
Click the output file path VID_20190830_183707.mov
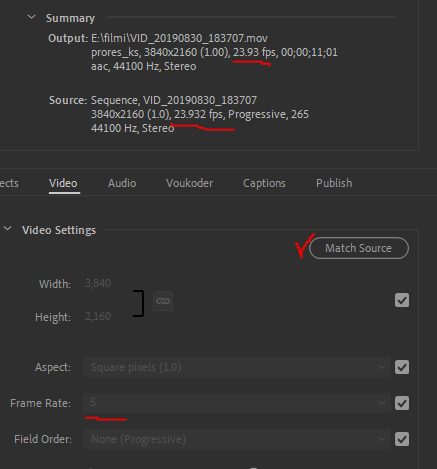pos(179,38)
